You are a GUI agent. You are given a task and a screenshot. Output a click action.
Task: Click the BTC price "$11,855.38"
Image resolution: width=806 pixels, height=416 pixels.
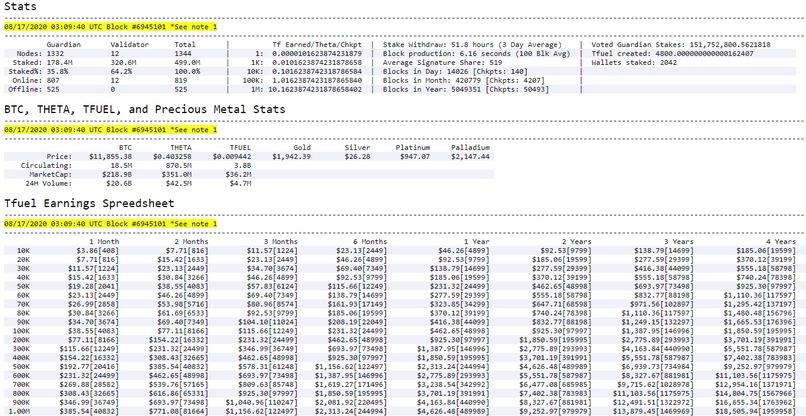(111, 156)
